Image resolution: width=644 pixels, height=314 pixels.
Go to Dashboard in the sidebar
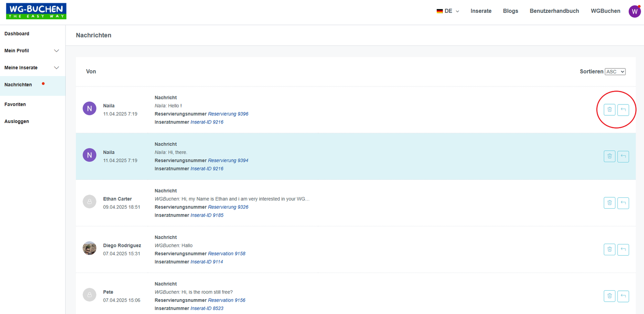[x=17, y=34]
